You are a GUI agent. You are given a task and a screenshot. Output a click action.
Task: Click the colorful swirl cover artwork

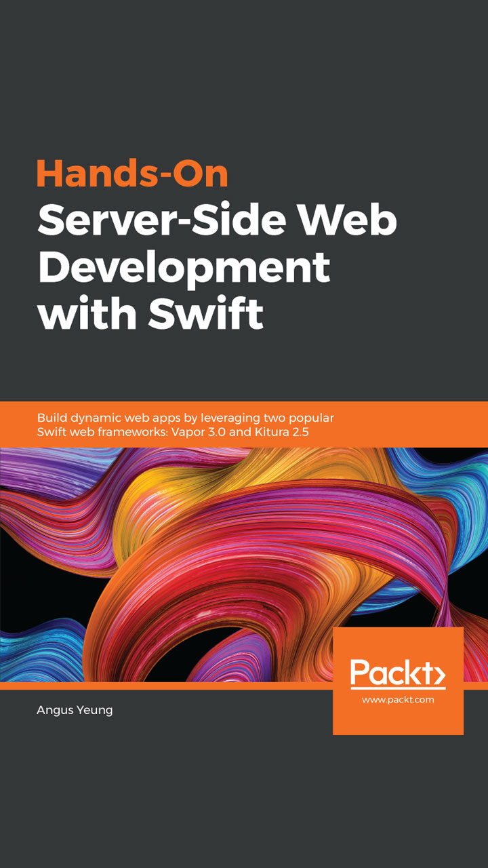(x=244, y=564)
